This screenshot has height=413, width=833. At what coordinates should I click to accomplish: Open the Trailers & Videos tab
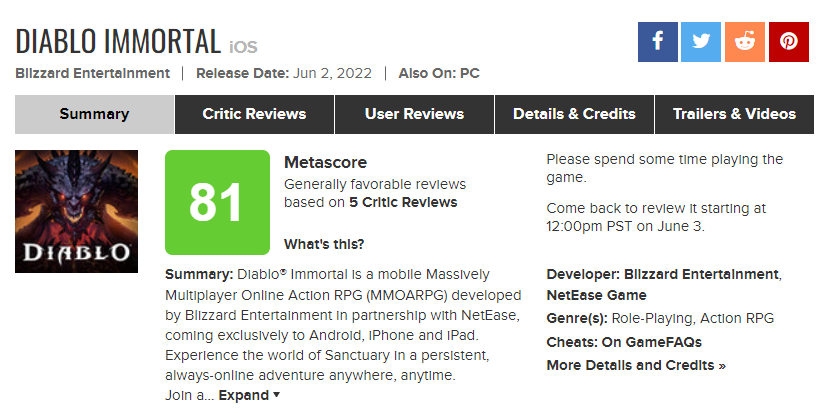734,114
